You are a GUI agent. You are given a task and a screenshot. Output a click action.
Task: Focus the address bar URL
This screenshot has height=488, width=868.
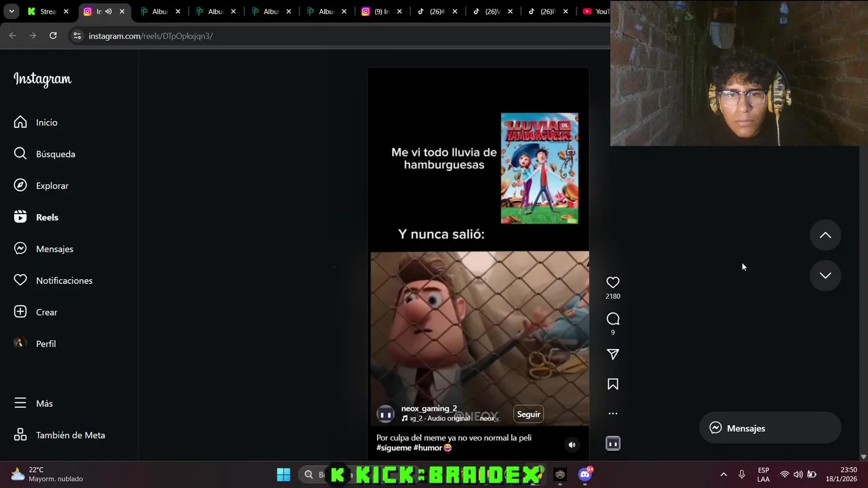(151, 36)
